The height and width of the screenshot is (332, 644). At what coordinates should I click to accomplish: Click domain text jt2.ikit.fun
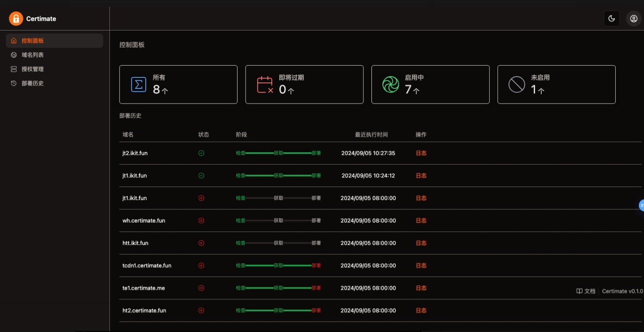[x=135, y=153]
